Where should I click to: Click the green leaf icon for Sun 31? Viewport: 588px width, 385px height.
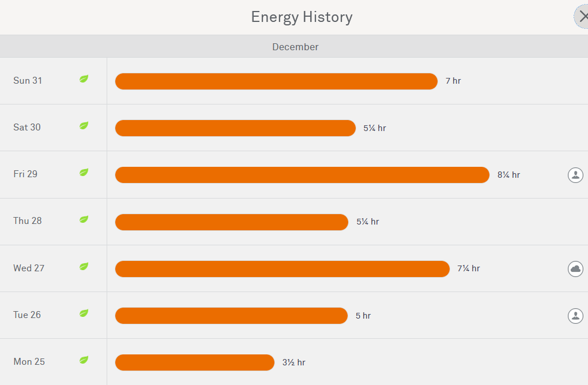tap(84, 79)
